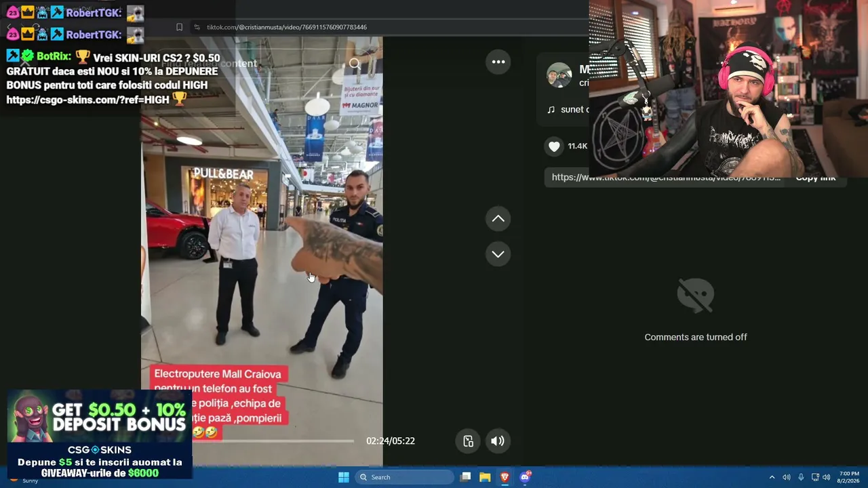This screenshot has height=488, width=868.
Task: Select the tiktok.com URL in the address bar
Action: coord(287,27)
